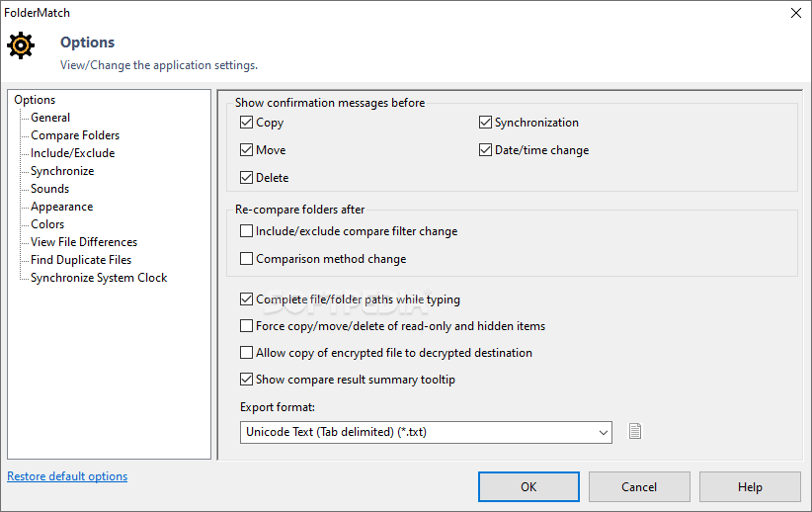Enable Include/exclude compare filter change option
Screen dimensions: 812x512
tap(247, 230)
